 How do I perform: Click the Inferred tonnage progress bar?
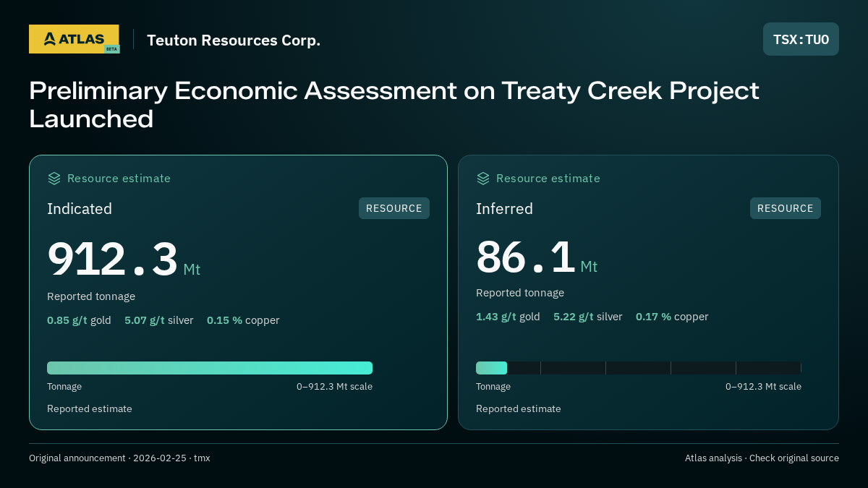[639, 368]
